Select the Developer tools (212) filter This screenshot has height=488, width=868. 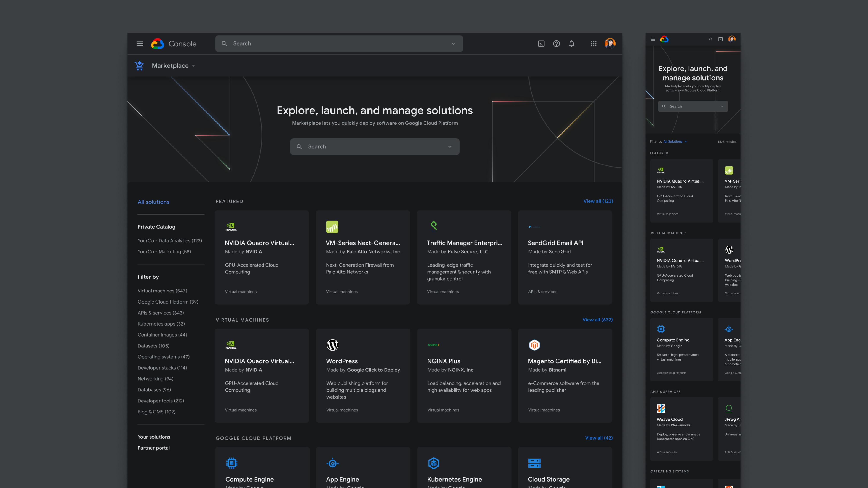click(161, 401)
